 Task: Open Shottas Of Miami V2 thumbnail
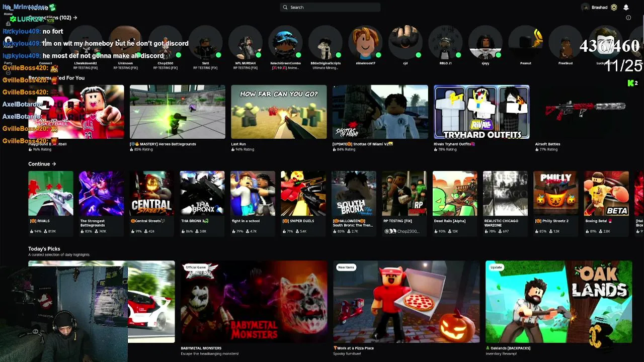pos(380,112)
